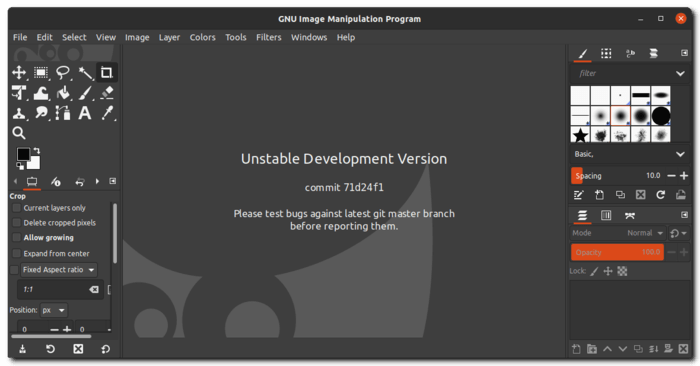Open the Filters menu
Image resolution: width=700 pixels, height=366 pixels.
[269, 37]
